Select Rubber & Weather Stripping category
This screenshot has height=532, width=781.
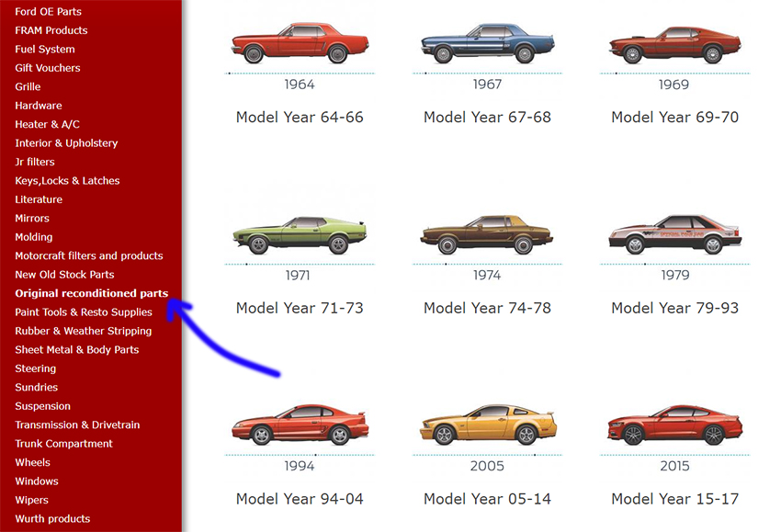tap(83, 331)
